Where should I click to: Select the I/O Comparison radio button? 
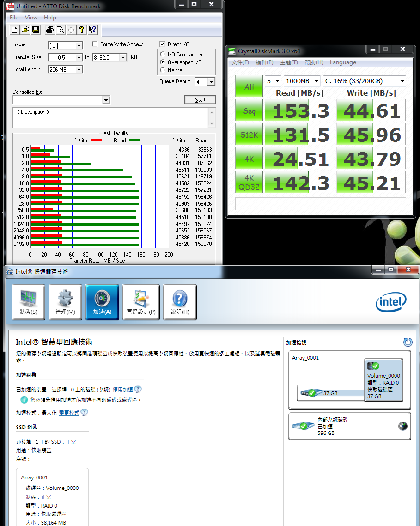coord(162,54)
